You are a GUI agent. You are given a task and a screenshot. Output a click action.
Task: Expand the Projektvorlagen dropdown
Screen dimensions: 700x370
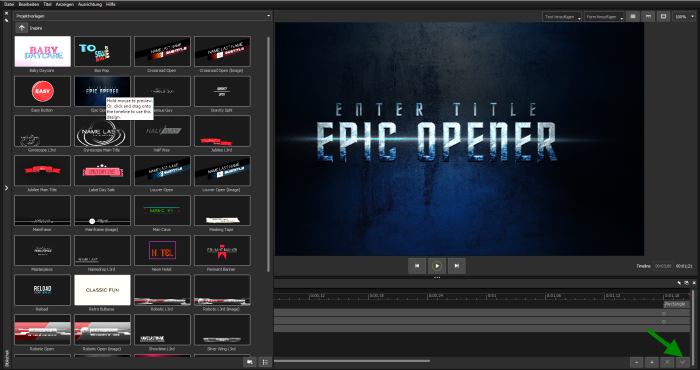tap(142, 16)
